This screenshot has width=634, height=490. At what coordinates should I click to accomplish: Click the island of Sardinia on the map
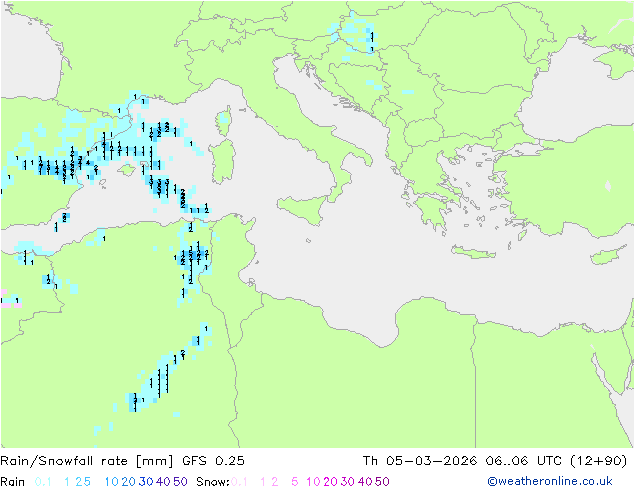click(223, 162)
